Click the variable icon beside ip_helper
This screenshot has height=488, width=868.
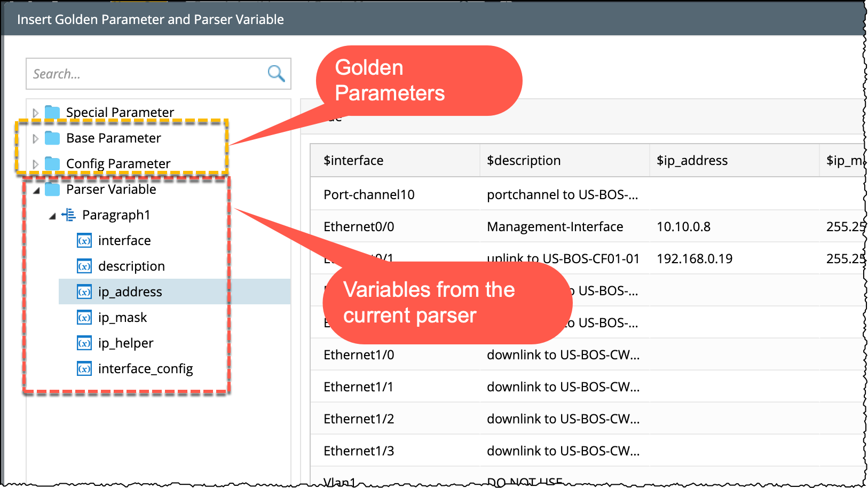(x=84, y=343)
